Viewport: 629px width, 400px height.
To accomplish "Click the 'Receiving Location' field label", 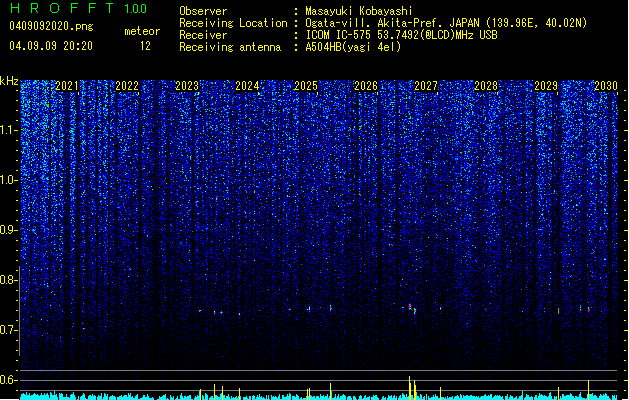I will tap(233, 23).
